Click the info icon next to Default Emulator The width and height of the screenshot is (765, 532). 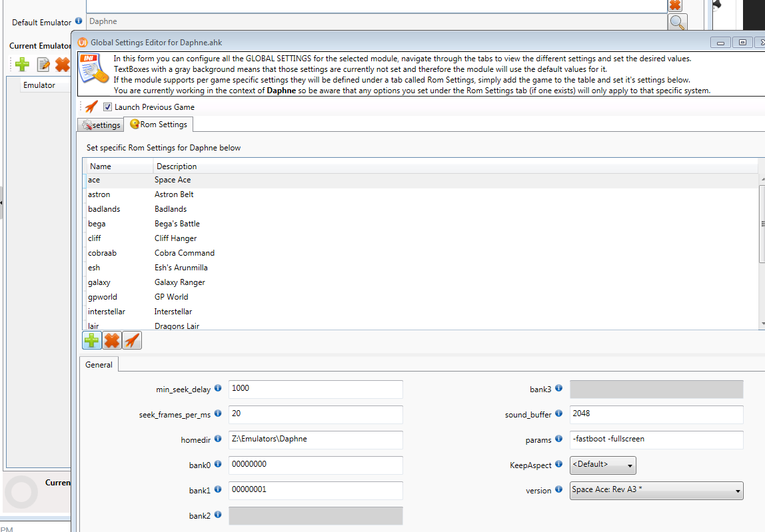point(79,21)
